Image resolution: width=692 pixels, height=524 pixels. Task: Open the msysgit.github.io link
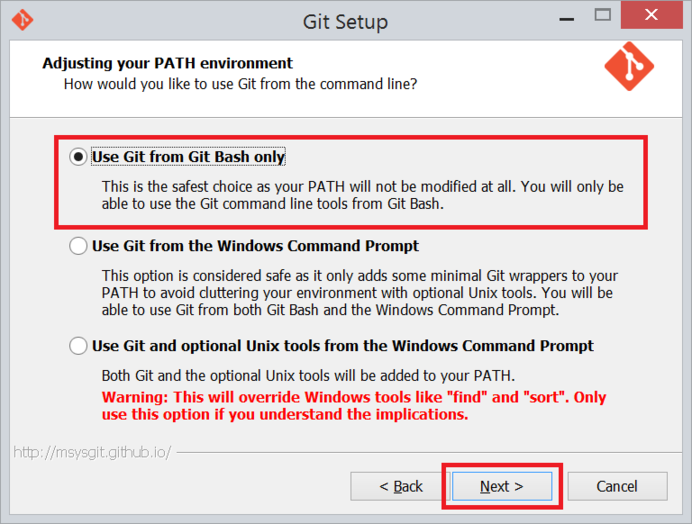[92, 452]
